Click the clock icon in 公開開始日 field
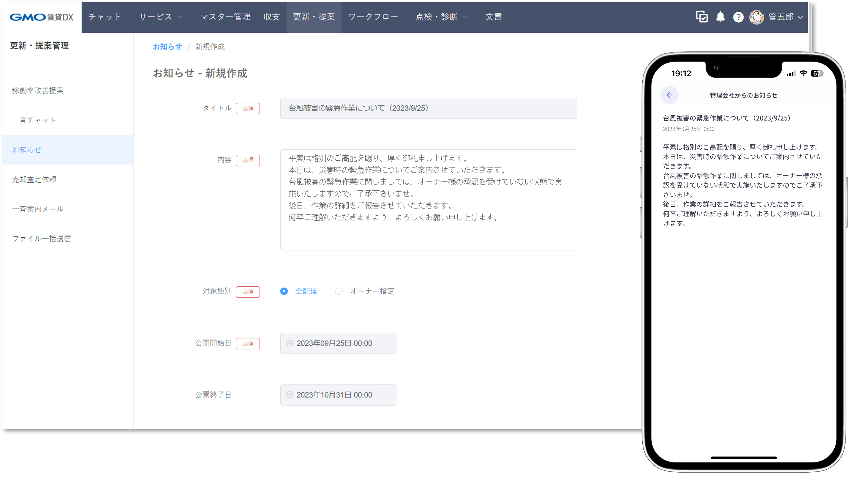 pos(289,343)
